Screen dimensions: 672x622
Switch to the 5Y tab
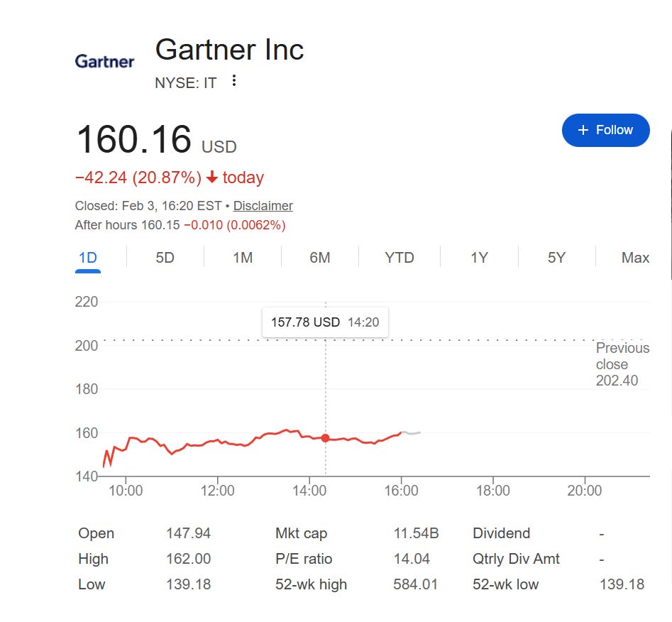click(557, 258)
